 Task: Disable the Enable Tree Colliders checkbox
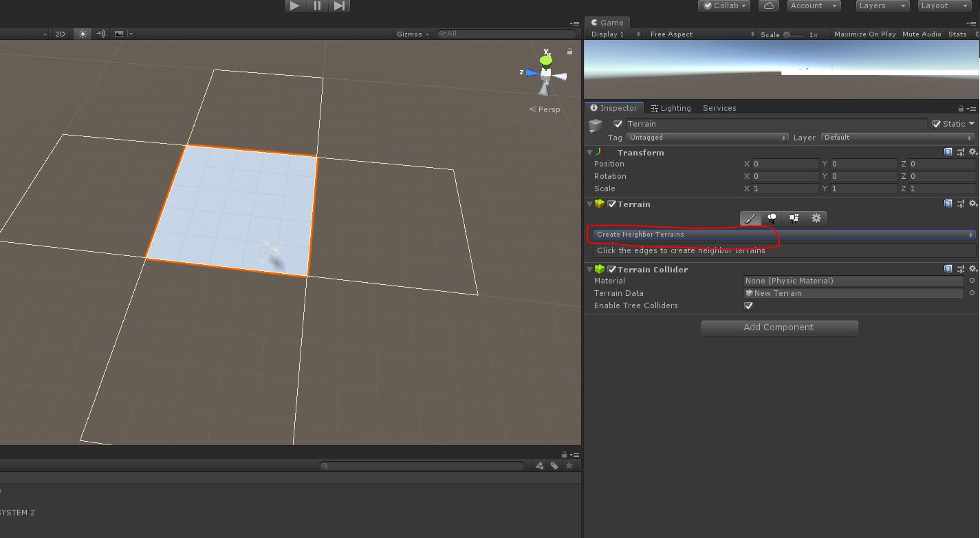(x=749, y=305)
